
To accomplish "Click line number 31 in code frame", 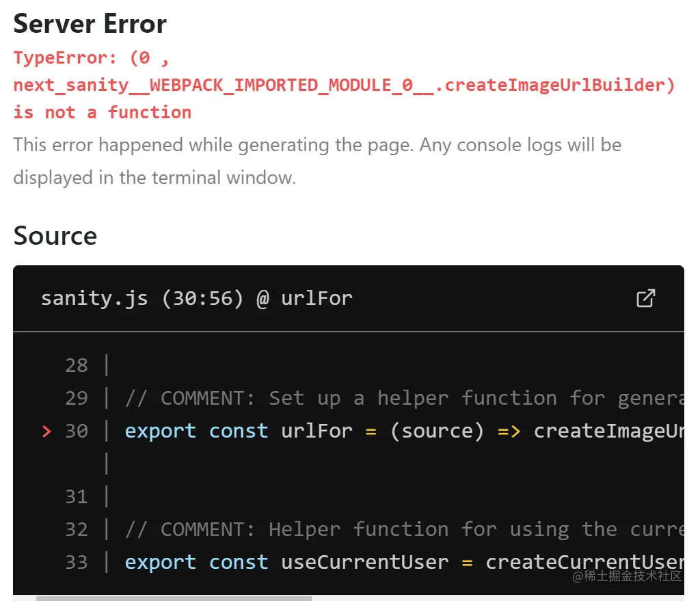I will (x=77, y=497).
